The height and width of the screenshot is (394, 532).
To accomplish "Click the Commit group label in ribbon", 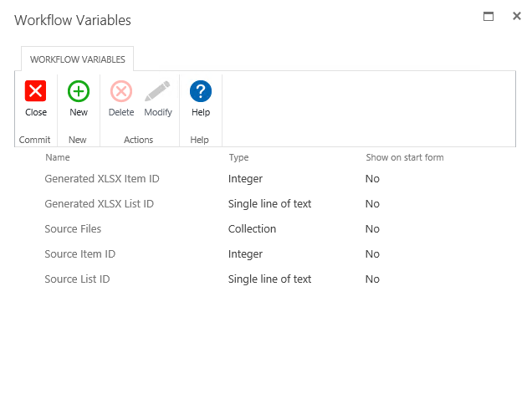I will tap(35, 140).
